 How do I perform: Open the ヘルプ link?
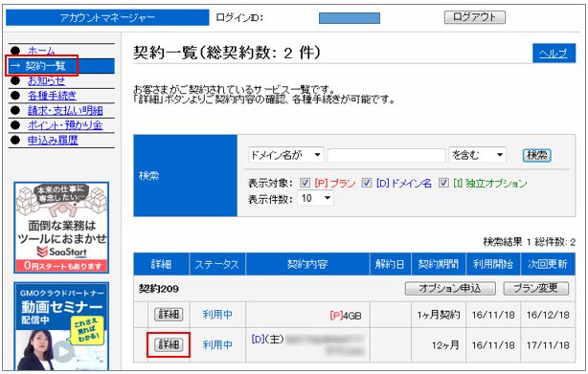coord(554,54)
